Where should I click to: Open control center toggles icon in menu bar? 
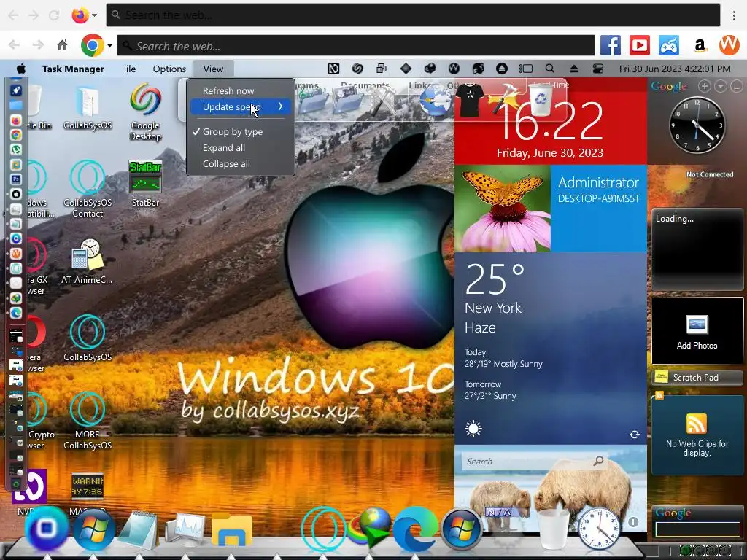tap(598, 69)
